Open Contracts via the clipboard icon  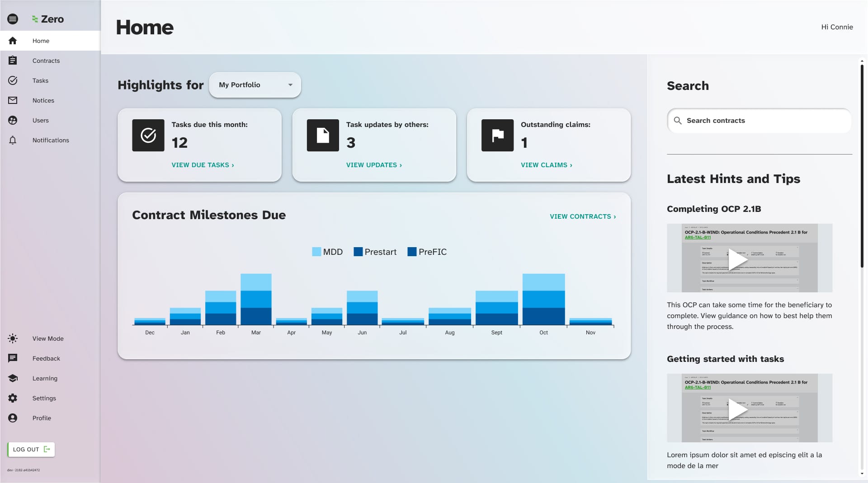pyautogui.click(x=13, y=61)
